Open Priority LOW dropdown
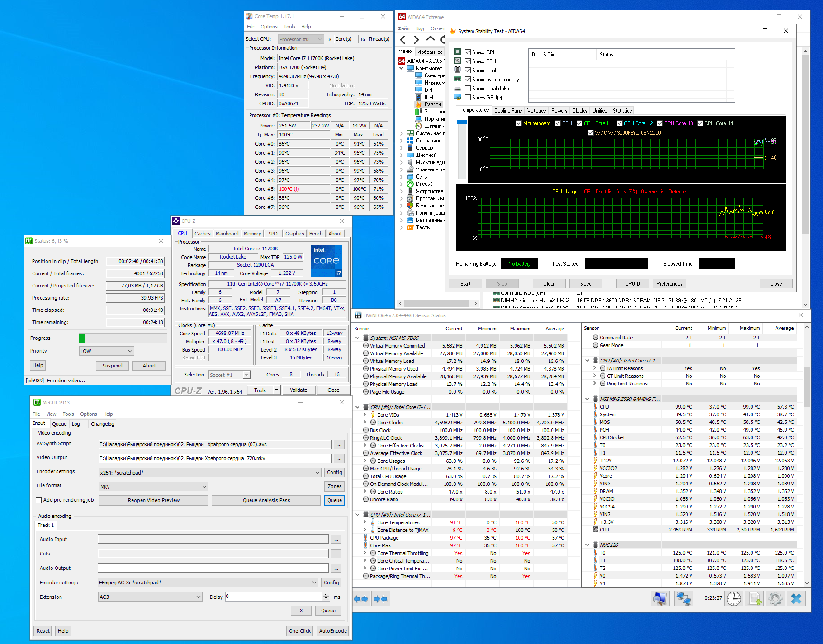This screenshot has height=644, width=823. pyautogui.click(x=107, y=351)
